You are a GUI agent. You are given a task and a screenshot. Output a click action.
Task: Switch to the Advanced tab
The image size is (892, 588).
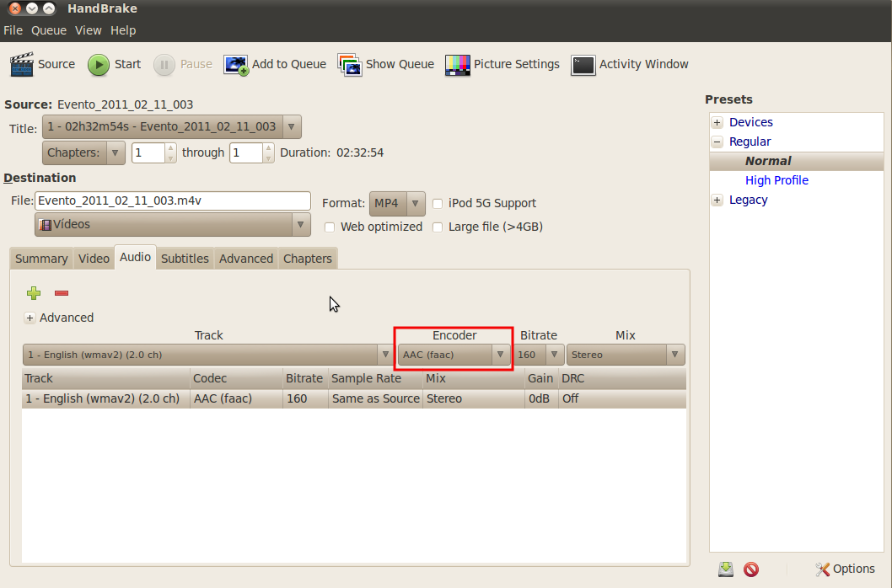(246, 259)
